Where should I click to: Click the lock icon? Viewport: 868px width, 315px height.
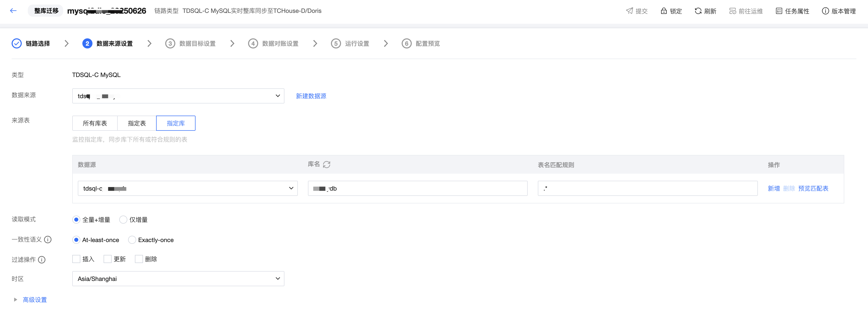coord(663,11)
